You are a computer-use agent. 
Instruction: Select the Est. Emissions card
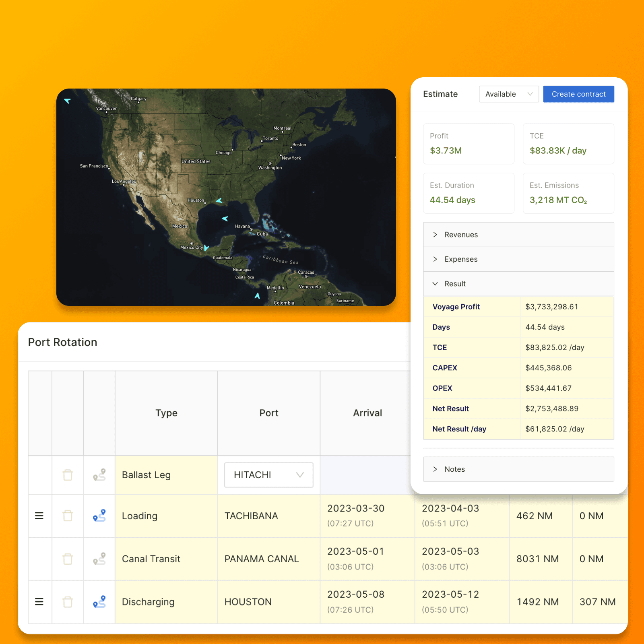point(568,193)
